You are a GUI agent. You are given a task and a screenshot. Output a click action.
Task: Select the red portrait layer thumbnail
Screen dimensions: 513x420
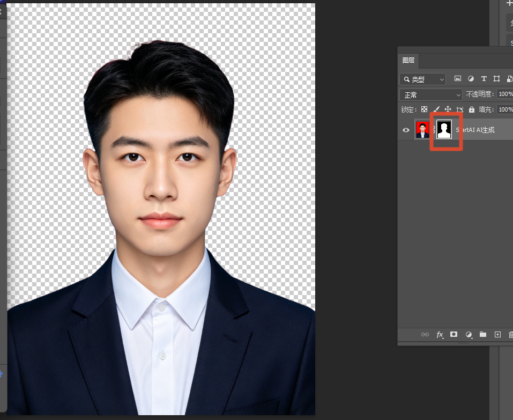[422, 130]
